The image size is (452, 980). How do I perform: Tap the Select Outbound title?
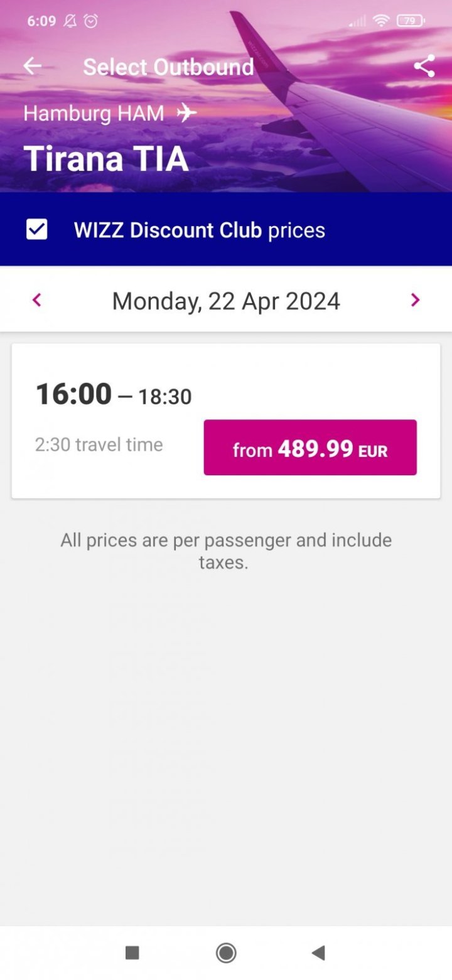pyautogui.click(x=168, y=67)
